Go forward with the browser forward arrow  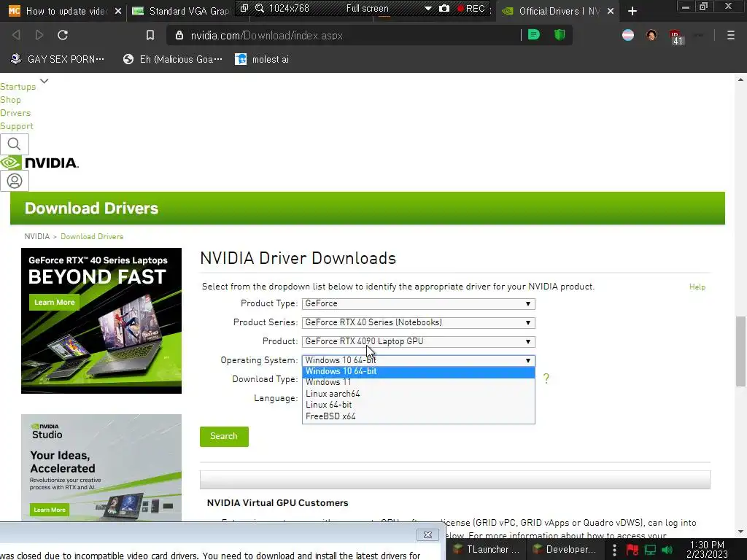pyautogui.click(x=39, y=35)
